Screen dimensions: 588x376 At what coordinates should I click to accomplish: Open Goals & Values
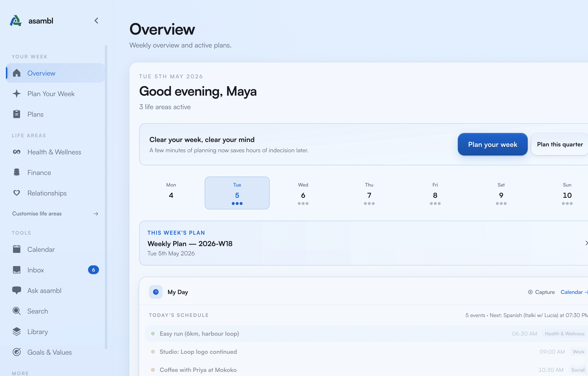(x=56, y=352)
